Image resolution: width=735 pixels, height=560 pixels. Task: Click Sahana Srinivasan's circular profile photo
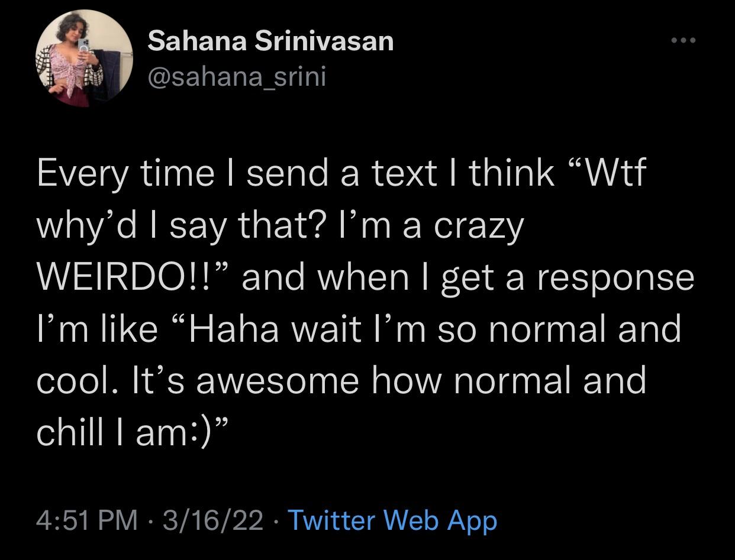(x=85, y=59)
